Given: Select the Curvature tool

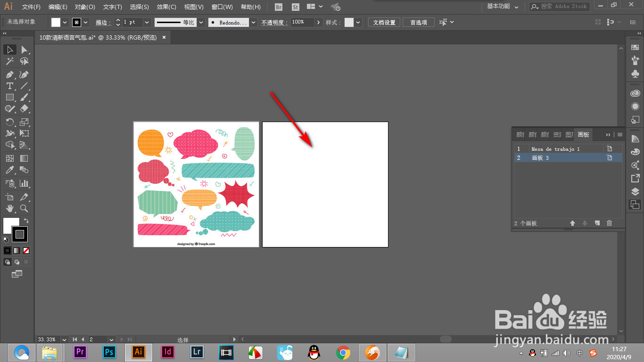Looking at the screenshot, I should pos(24,74).
